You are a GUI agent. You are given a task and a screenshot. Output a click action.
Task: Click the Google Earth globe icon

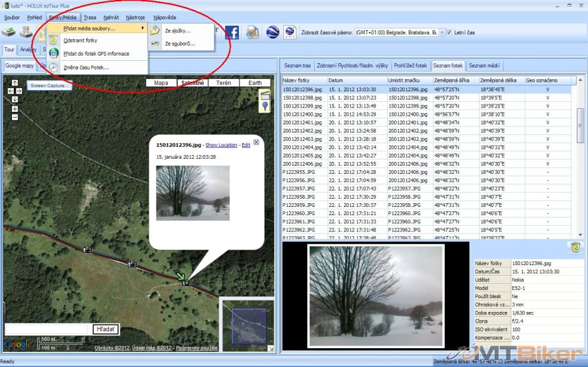coord(272,32)
